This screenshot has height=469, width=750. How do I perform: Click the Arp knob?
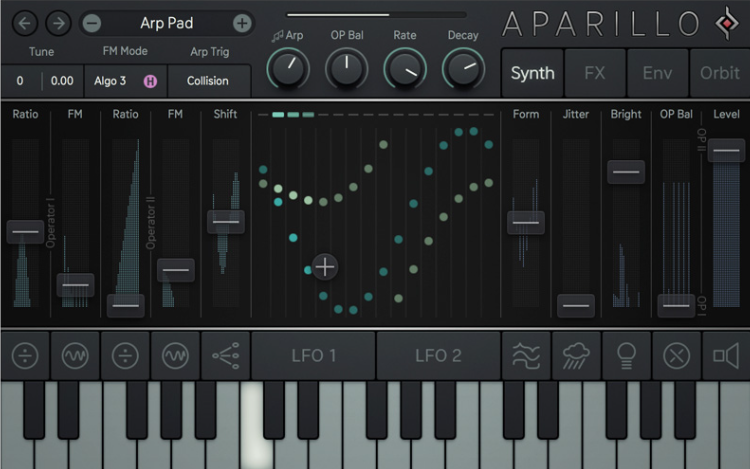pyautogui.click(x=288, y=69)
